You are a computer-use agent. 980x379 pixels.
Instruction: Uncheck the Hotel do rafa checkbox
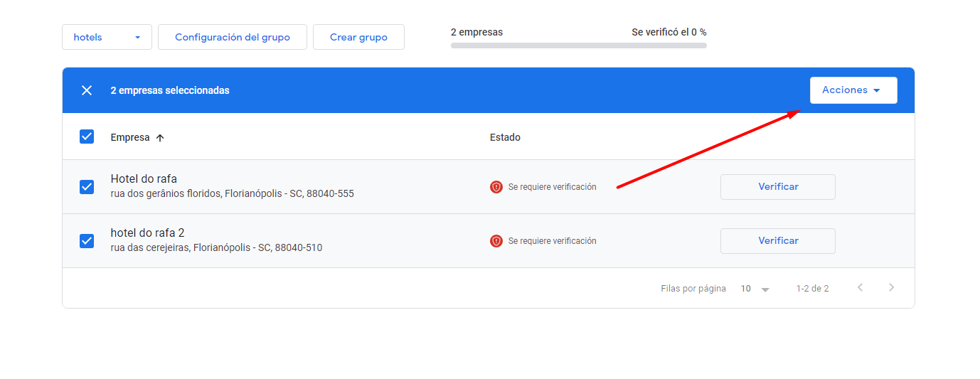click(x=87, y=187)
